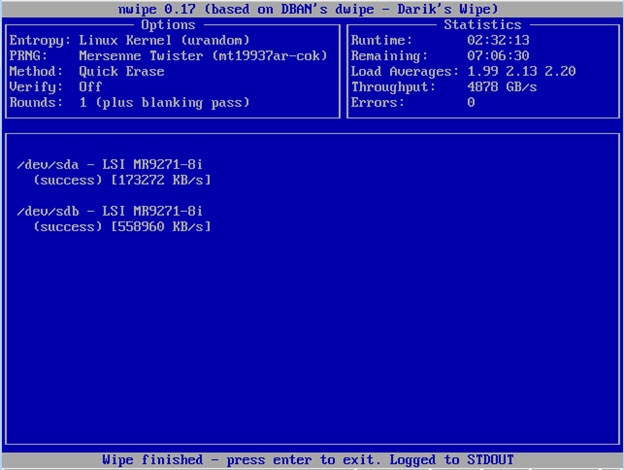This screenshot has width=624, height=470.
Task: Click the Method value Quick Erase
Action: 121,71
